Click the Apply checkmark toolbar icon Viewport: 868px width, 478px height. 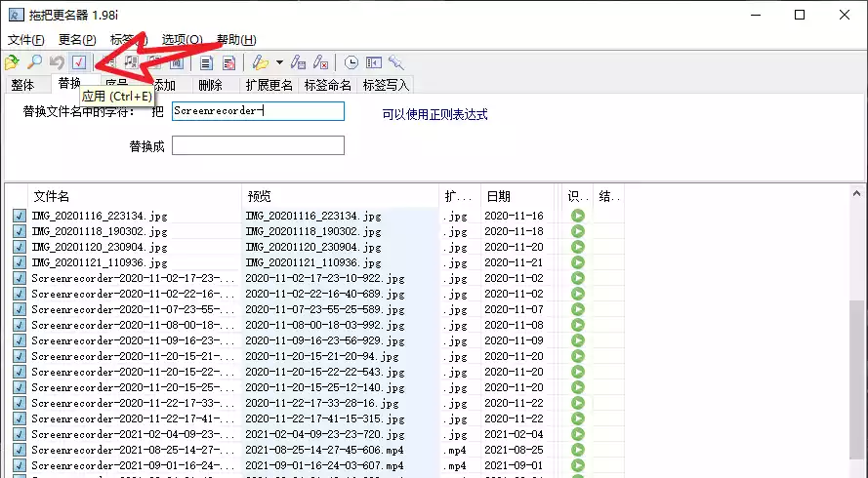[79, 62]
